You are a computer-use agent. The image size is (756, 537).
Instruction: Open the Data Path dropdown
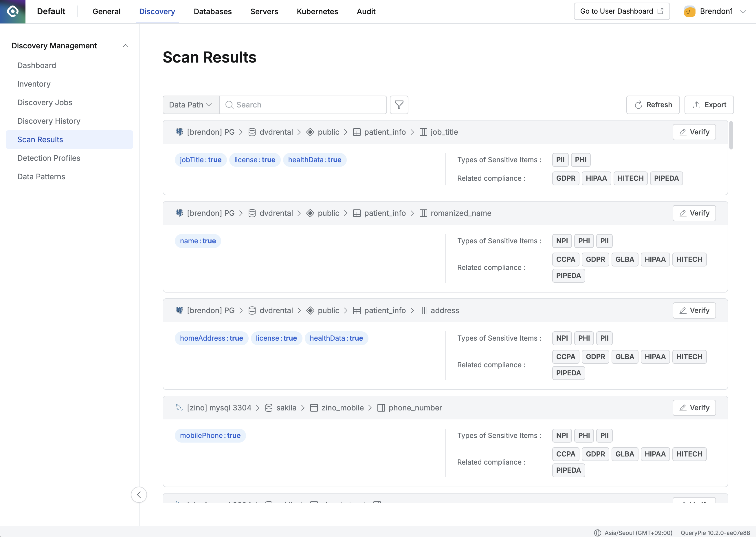(x=191, y=105)
